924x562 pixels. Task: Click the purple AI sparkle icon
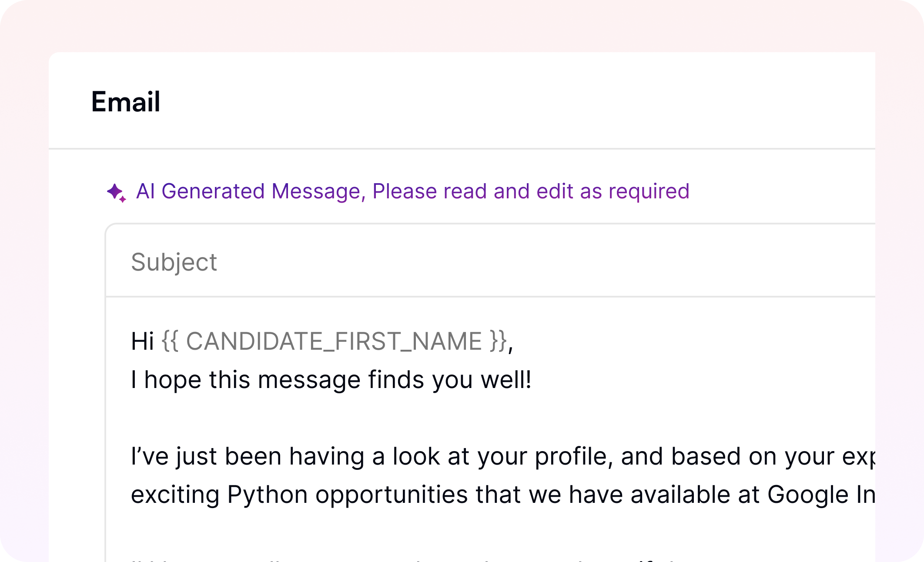click(x=116, y=192)
